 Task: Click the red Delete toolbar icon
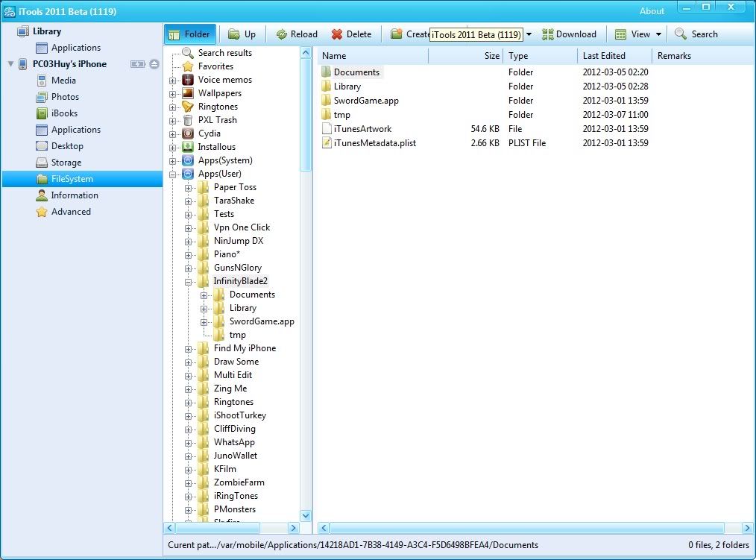coord(337,34)
